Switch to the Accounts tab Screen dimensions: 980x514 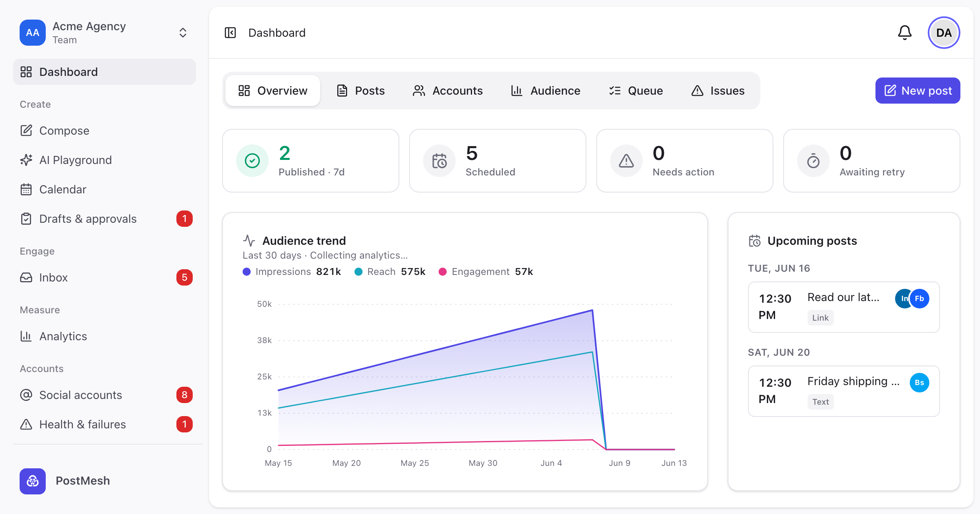pos(448,91)
